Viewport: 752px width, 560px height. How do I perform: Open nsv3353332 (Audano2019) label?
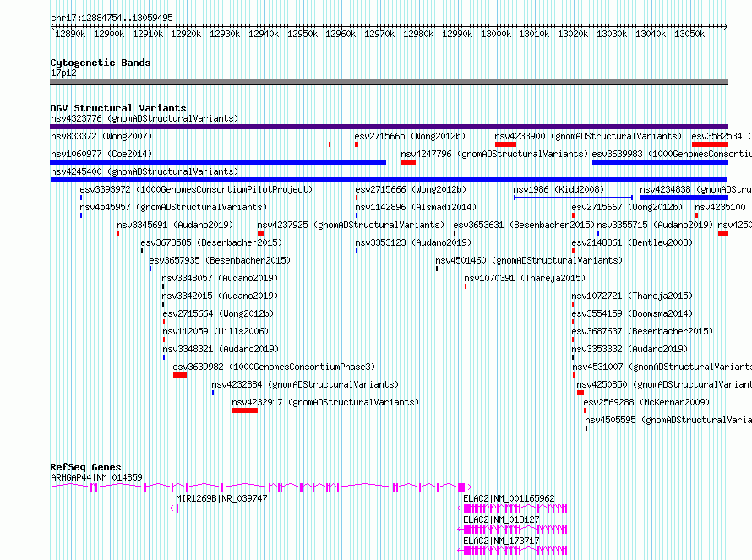pyautogui.click(x=629, y=349)
